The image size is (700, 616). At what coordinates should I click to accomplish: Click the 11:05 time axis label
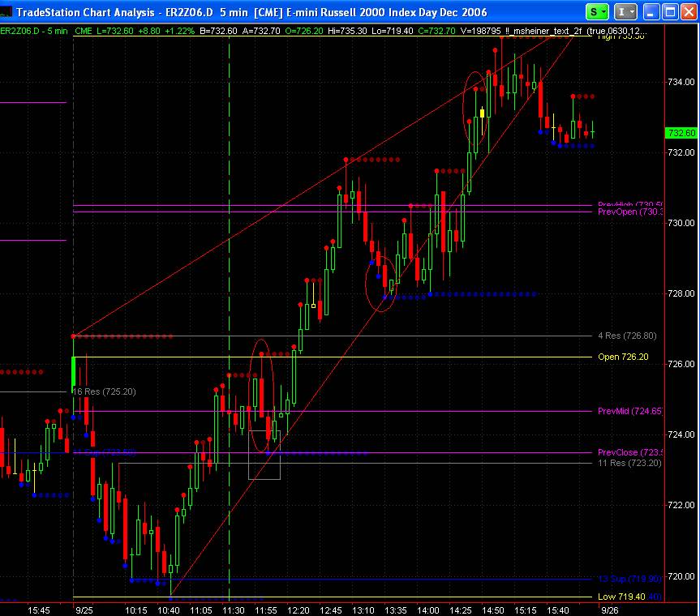click(201, 610)
